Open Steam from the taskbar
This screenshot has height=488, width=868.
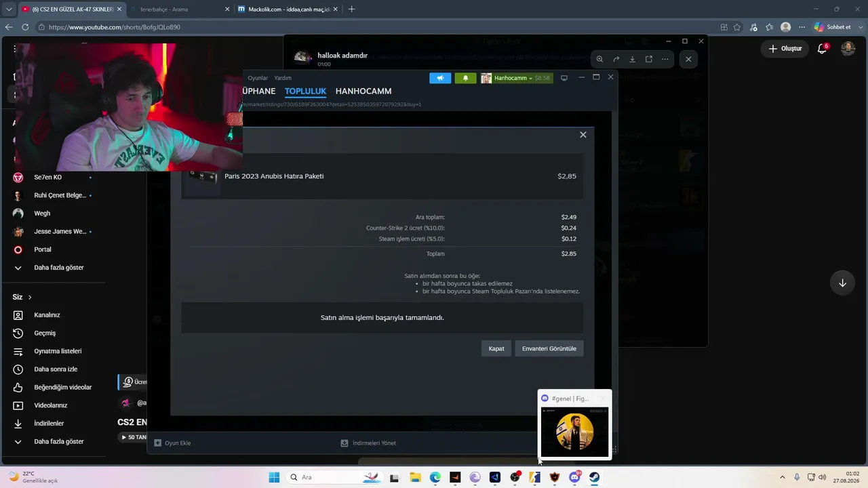pos(594,477)
